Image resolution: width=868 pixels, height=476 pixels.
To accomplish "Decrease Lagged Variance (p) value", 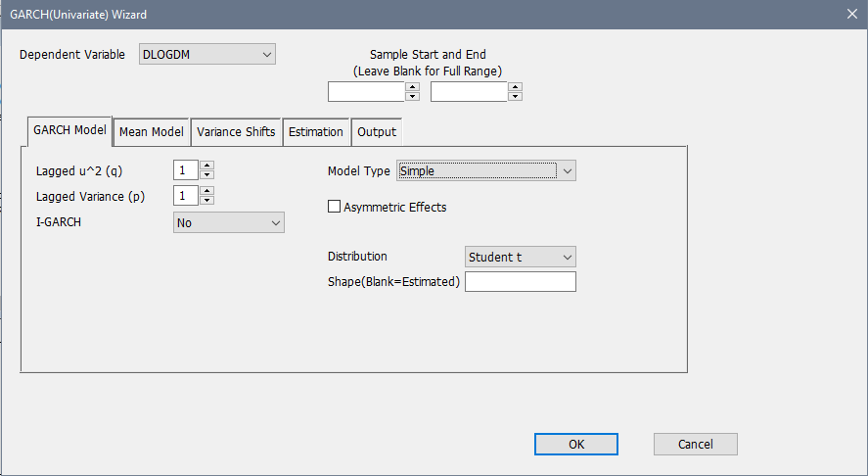I will click(x=206, y=200).
